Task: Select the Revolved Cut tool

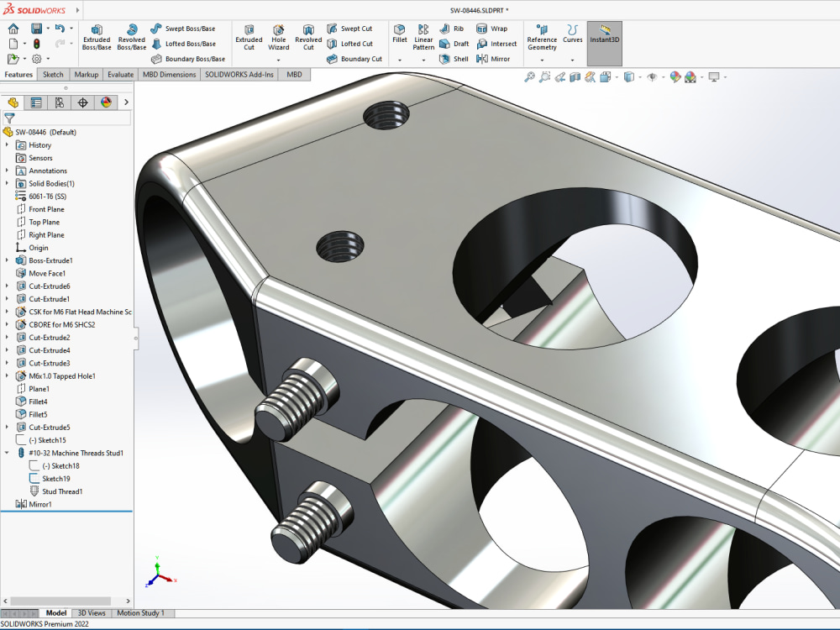Action: [308, 39]
